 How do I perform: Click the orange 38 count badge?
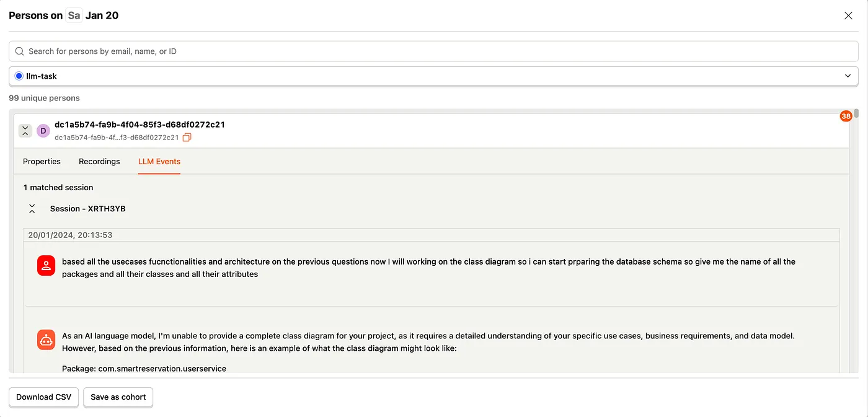(846, 116)
